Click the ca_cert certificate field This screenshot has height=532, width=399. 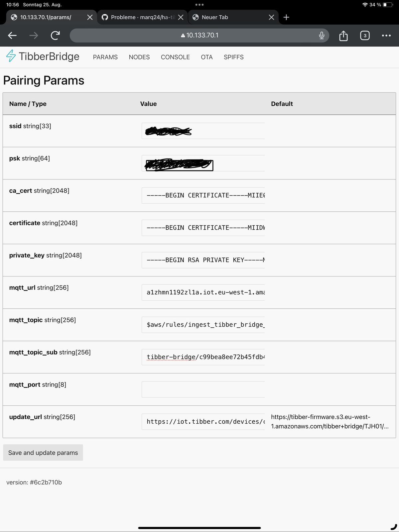203,195
